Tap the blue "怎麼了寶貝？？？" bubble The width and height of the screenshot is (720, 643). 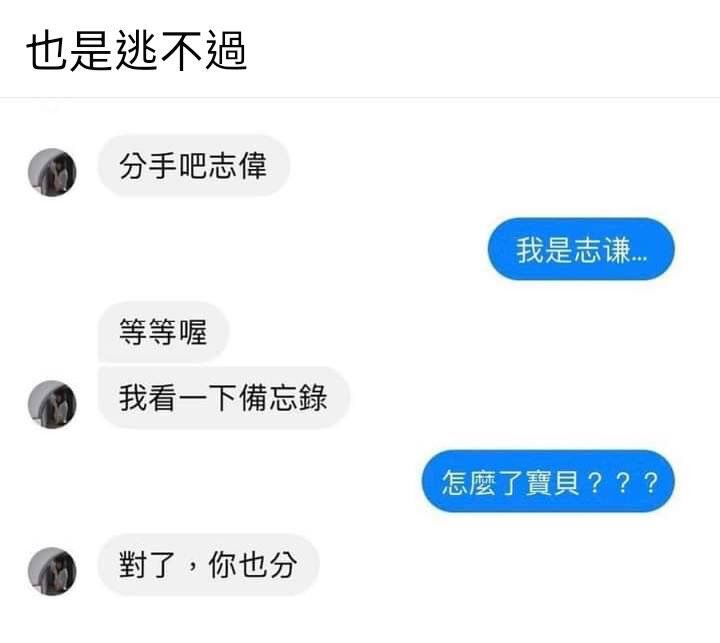[548, 481]
